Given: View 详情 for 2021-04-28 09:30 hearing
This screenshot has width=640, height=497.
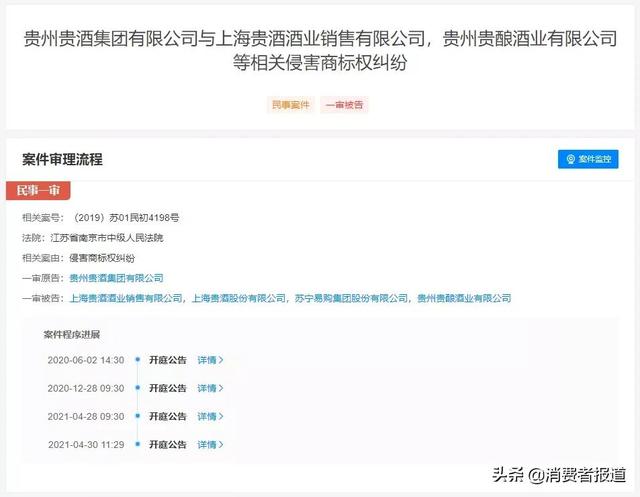Looking at the screenshot, I should pos(210,416).
